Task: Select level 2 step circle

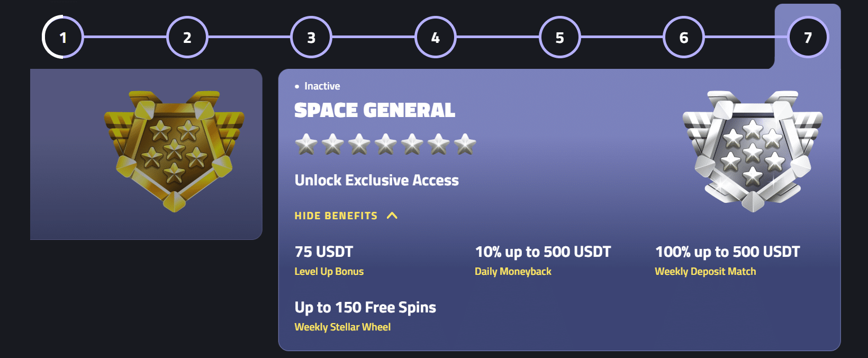Action: (x=187, y=37)
